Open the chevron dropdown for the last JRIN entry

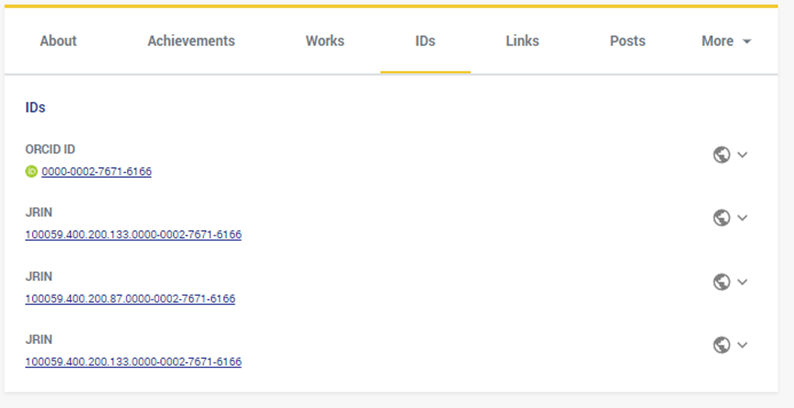742,344
